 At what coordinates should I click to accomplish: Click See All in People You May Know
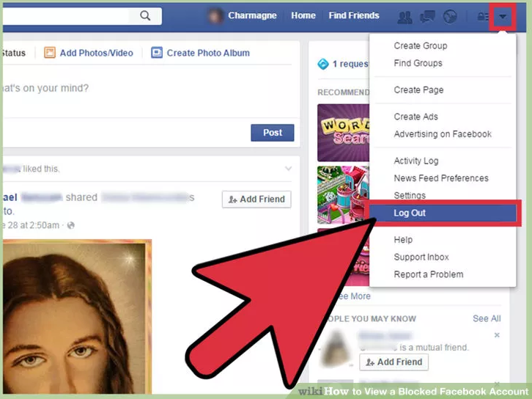(487, 318)
